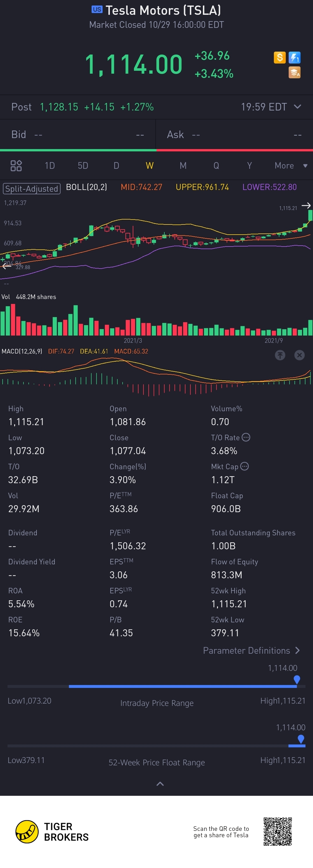The width and height of the screenshot is (313, 868).
Task: Tap the Bid quote panel
Action: click(78, 135)
